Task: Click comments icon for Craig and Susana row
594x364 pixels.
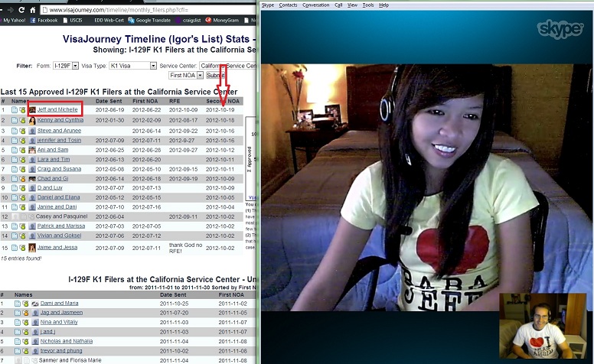Action: (x=22, y=169)
